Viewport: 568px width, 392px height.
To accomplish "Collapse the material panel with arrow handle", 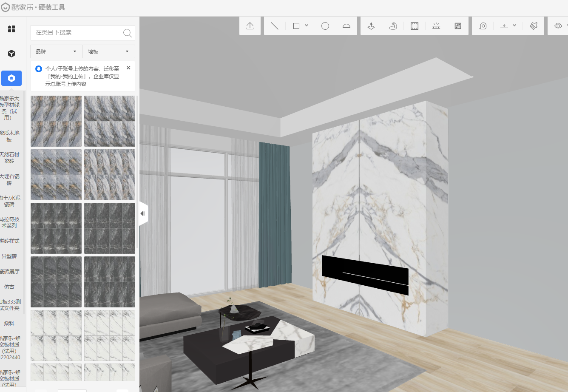I will [x=143, y=213].
